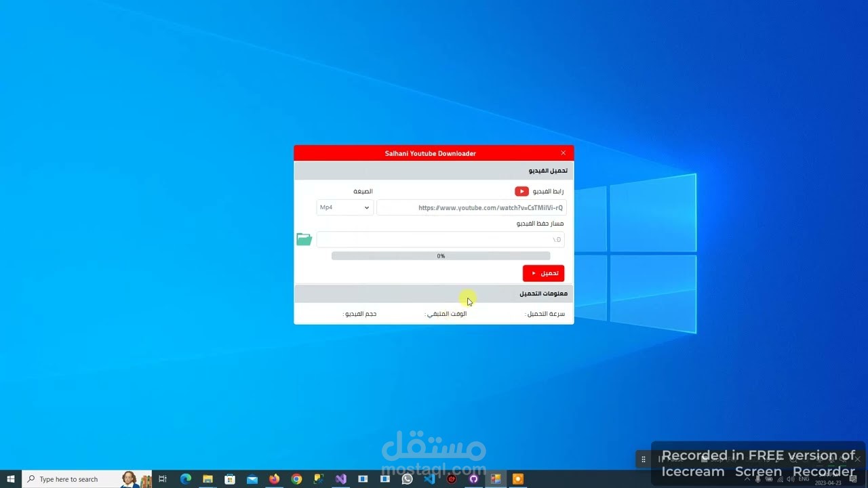Open File Explorer from the taskbar
The width and height of the screenshot is (868, 488).
point(208,479)
